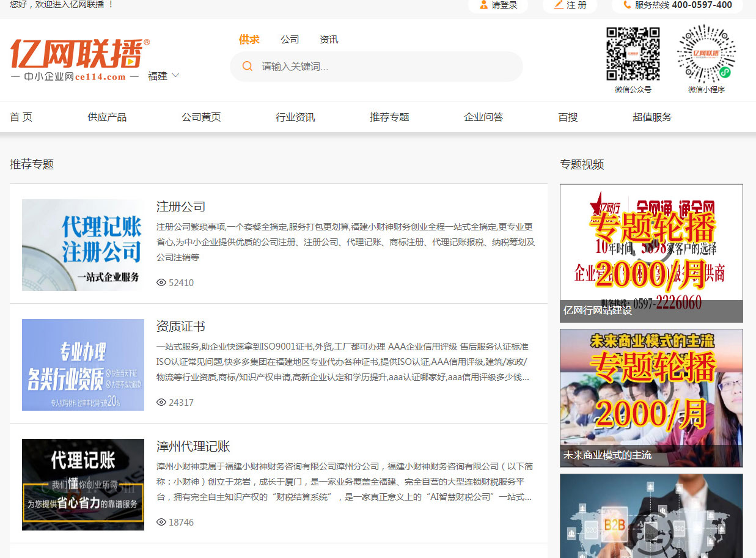The width and height of the screenshot is (756, 558).
Task: Click the search keyword input field
Action: 385,66
